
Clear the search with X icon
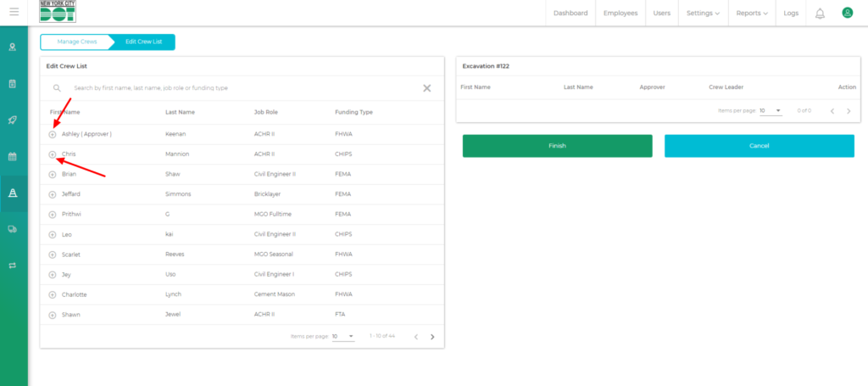426,88
